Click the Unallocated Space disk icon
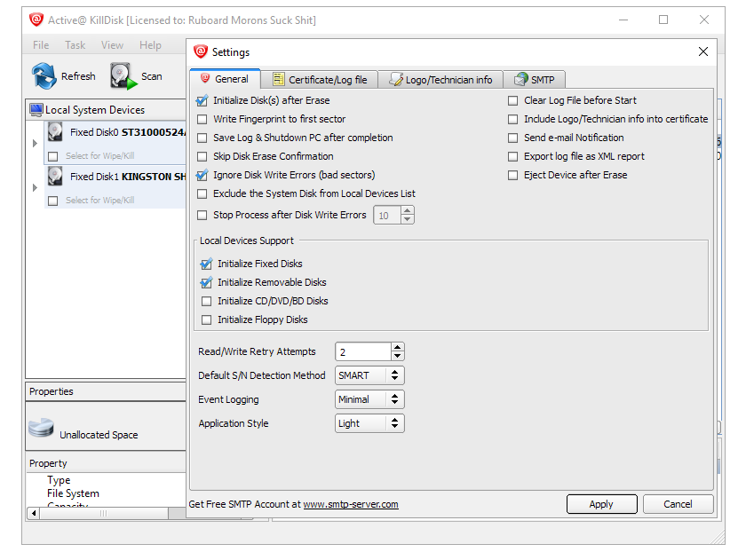 pyautogui.click(x=41, y=430)
